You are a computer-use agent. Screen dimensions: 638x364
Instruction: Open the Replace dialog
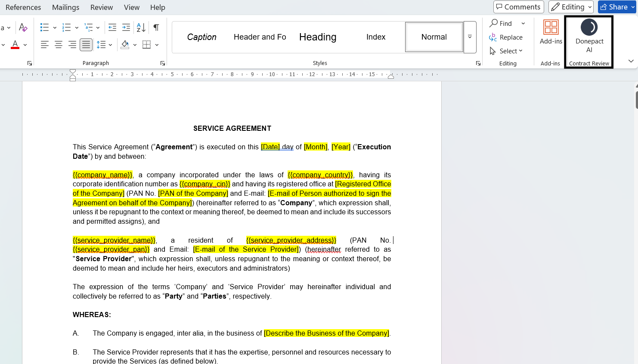[x=506, y=37]
